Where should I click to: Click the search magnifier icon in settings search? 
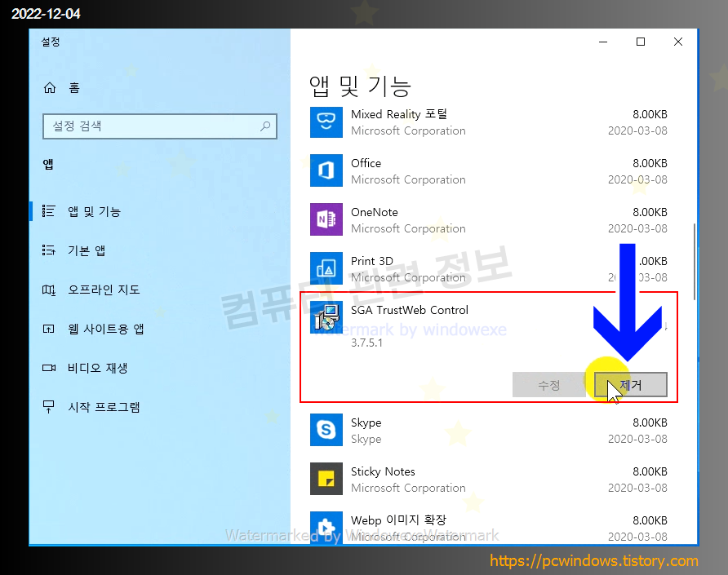tap(265, 126)
